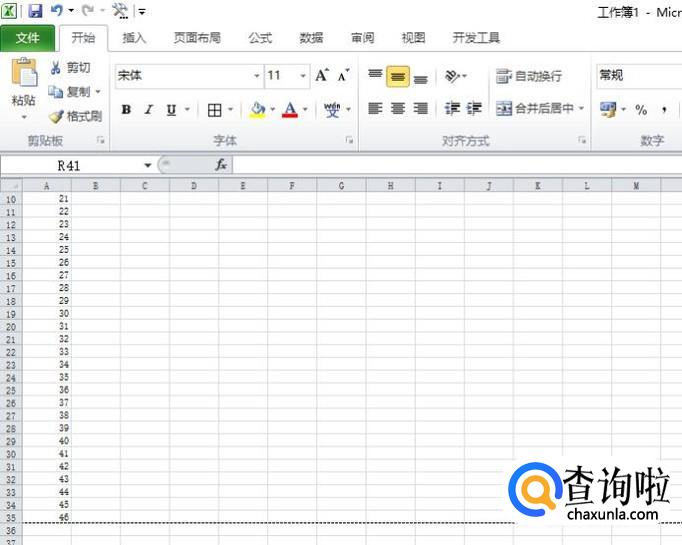Select row 20 header
682x545 pixels.
[x=11, y=327]
